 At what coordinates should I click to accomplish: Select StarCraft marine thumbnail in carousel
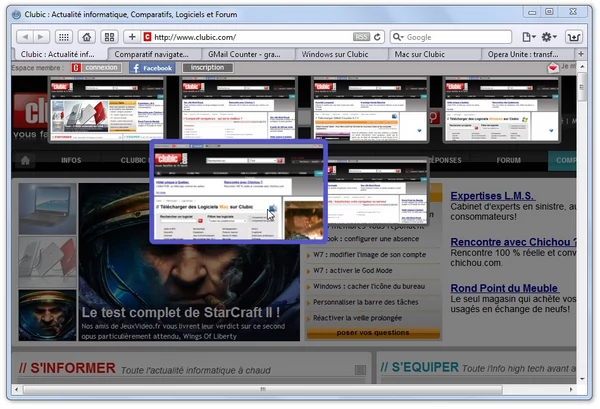click(47, 315)
